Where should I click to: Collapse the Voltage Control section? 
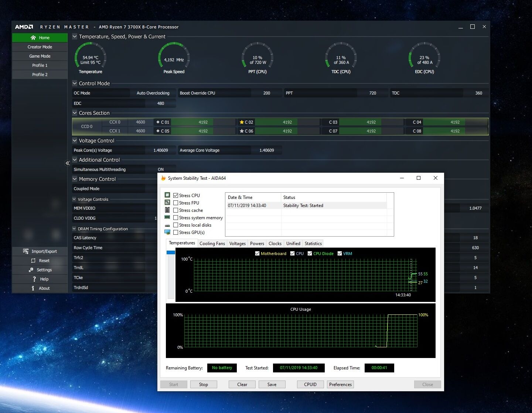point(75,141)
